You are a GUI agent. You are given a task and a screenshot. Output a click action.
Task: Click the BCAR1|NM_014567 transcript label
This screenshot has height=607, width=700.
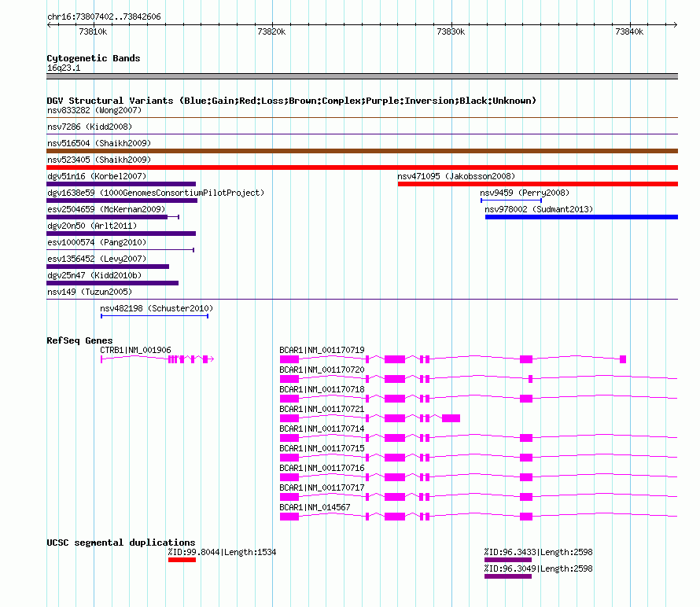pos(315,507)
